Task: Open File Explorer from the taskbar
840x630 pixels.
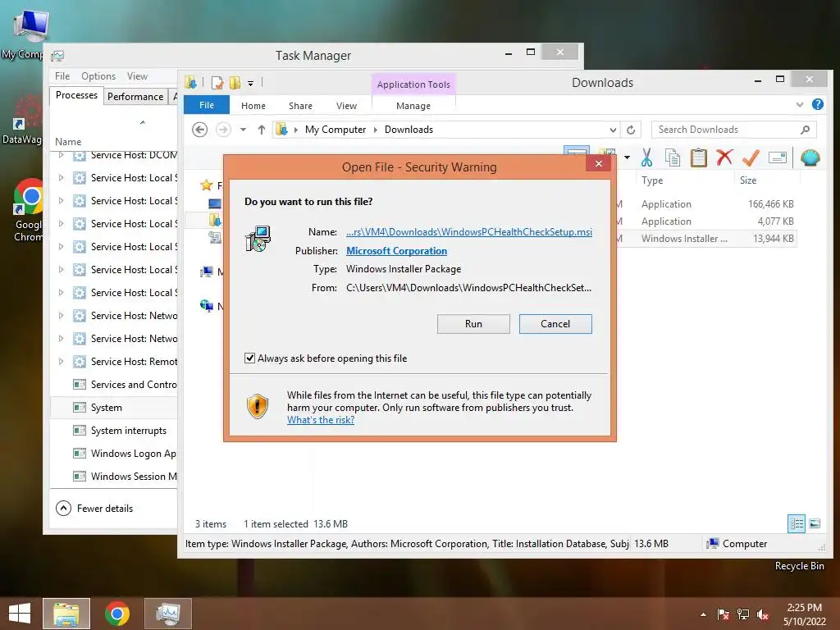Action: 66,614
